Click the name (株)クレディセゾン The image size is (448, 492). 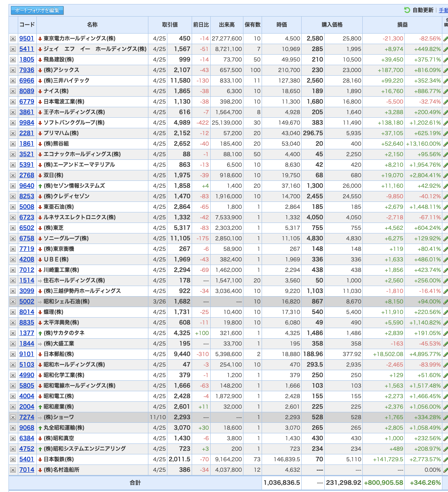[x=67, y=196]
